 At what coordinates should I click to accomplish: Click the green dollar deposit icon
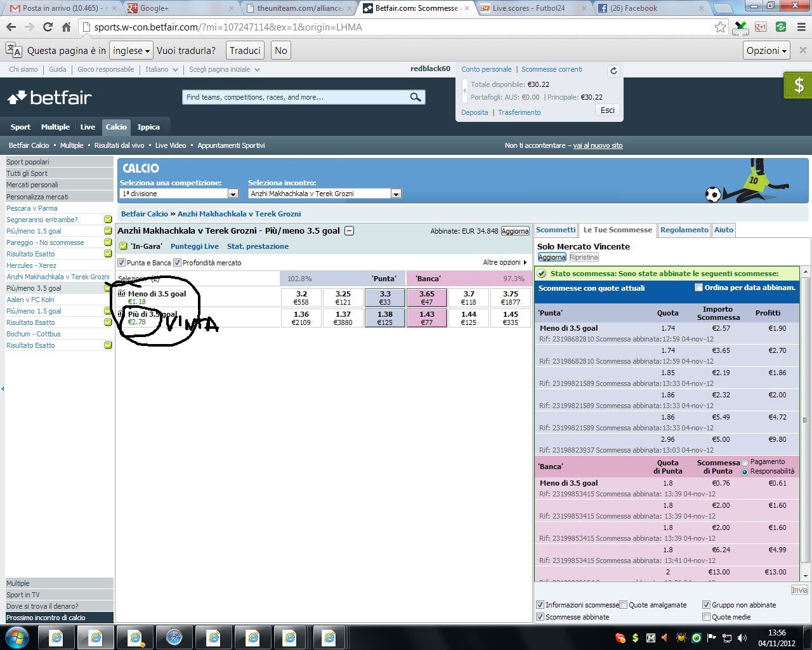(798, 86)
